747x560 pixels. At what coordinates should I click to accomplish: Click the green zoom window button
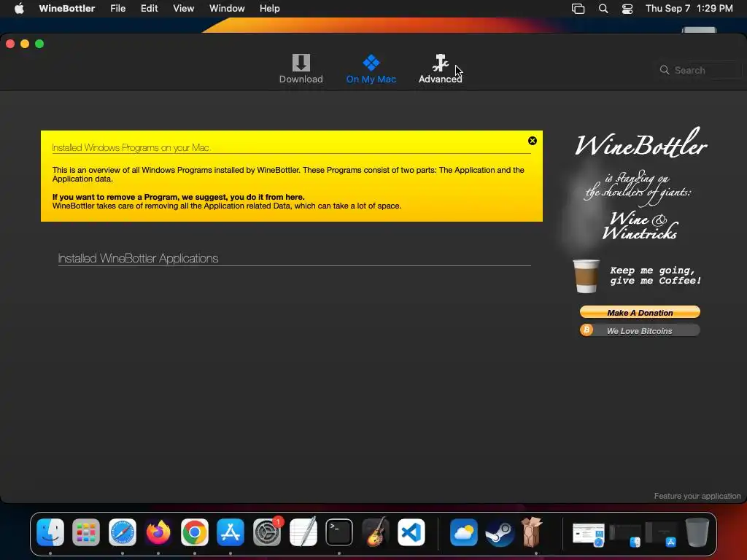point(39,44)
